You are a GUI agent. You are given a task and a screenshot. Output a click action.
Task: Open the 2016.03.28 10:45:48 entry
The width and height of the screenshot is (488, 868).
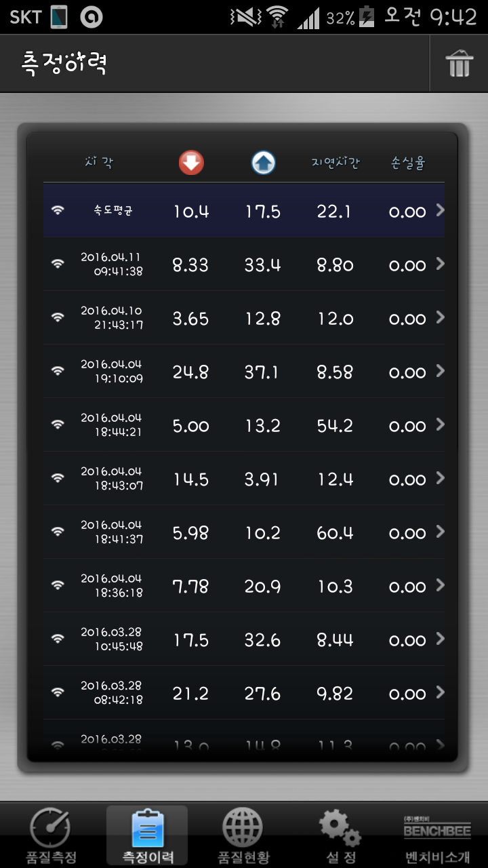tap(244, 639)
